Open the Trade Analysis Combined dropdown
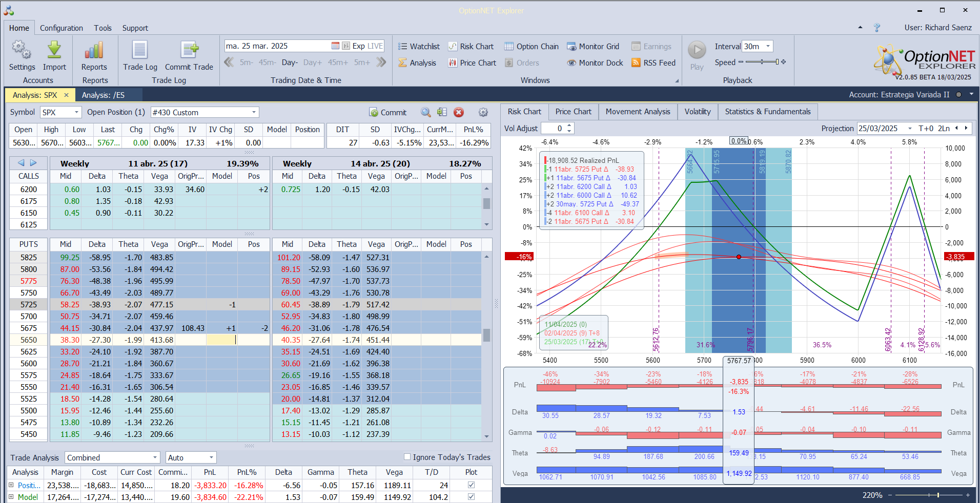This screenshot has width=980, height=503. 155,457
